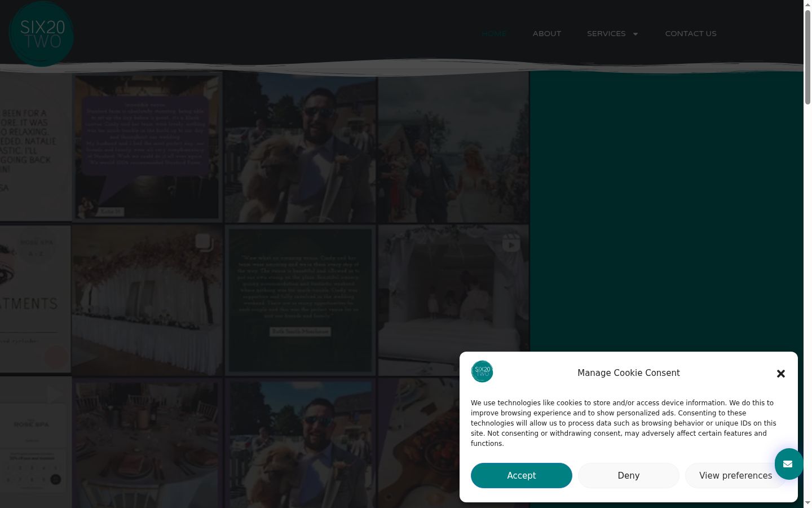
Task: Open bottom-row man with alpaca photo
Action: pos(301,443)
